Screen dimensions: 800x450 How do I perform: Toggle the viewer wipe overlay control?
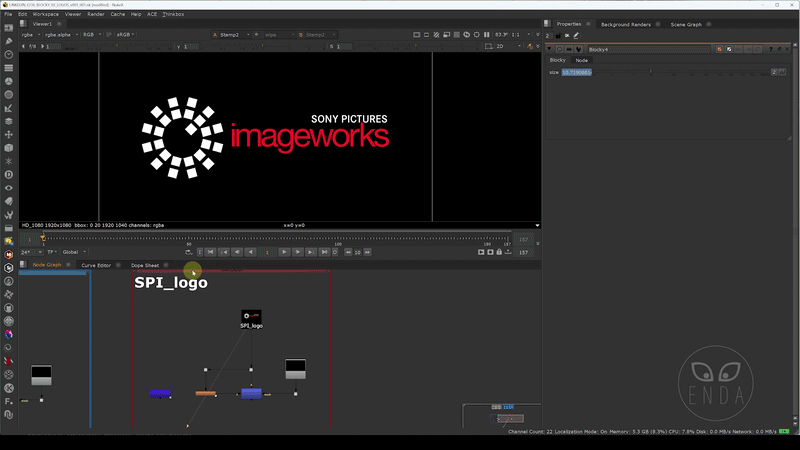coord(256,35)
